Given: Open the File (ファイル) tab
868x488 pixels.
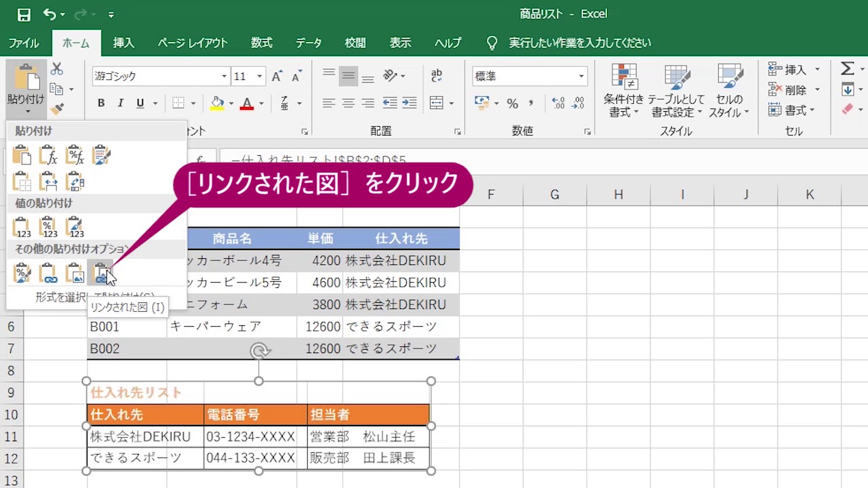Looking at the screenshot, I should (24, 43).
